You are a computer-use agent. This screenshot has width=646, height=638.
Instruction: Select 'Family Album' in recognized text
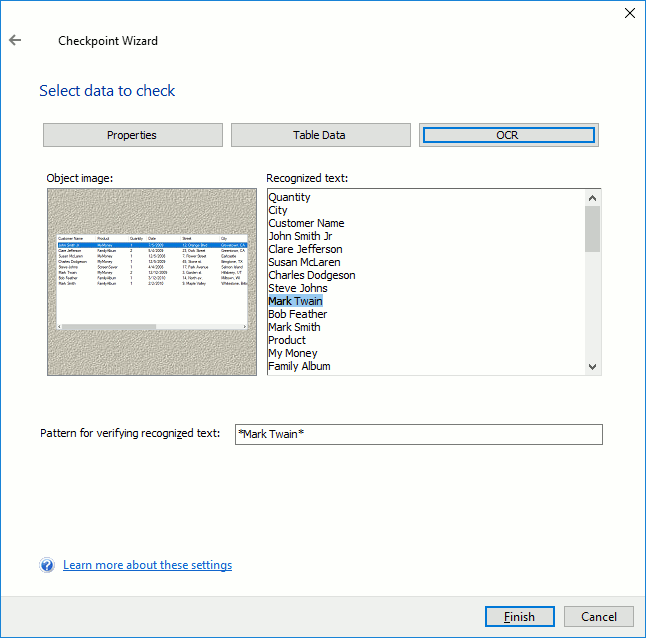point(299,366)
